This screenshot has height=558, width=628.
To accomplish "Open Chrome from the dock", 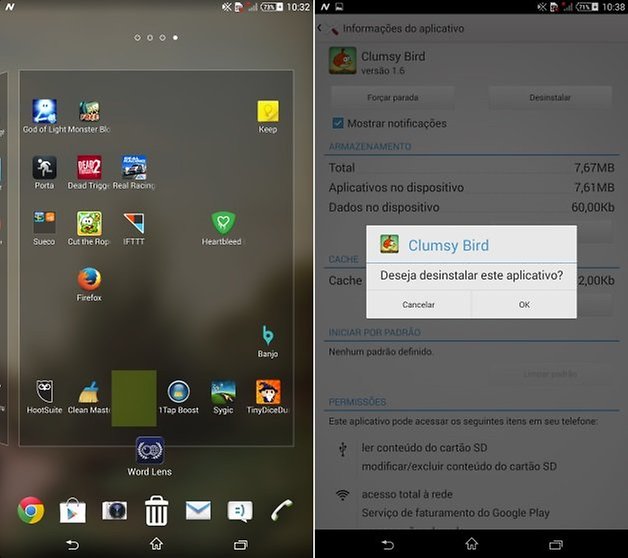I will pos(31,510).
